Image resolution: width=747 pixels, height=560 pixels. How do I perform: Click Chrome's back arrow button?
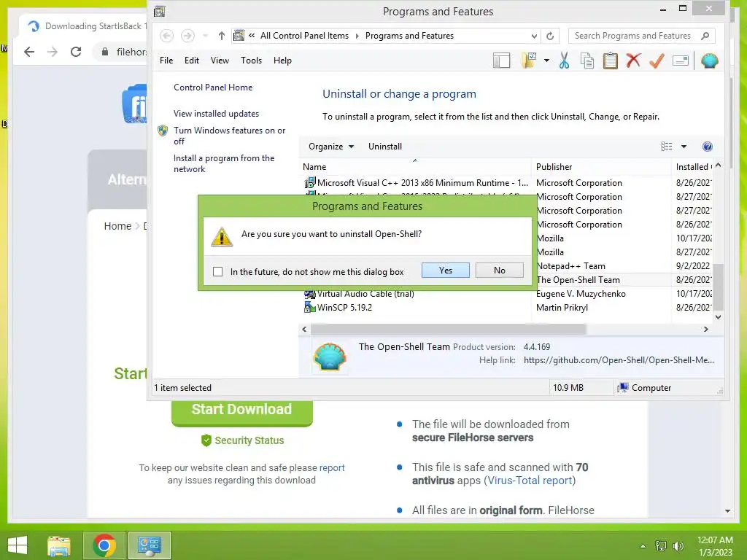29,52
